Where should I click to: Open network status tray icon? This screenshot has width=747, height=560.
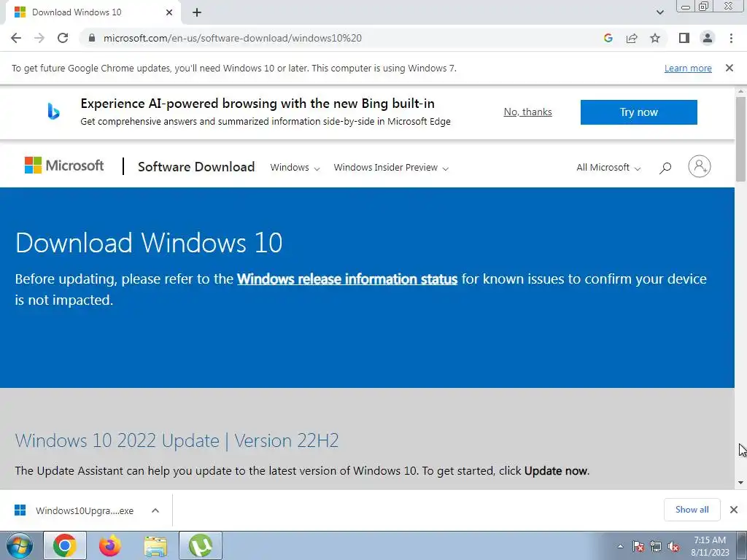point(656,546)
